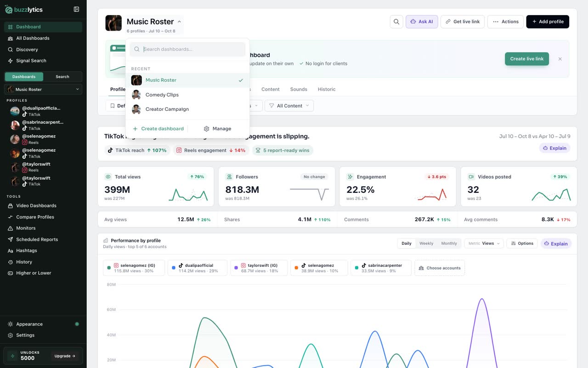Click Manage in dashboard dropdown

click(217, 129)
